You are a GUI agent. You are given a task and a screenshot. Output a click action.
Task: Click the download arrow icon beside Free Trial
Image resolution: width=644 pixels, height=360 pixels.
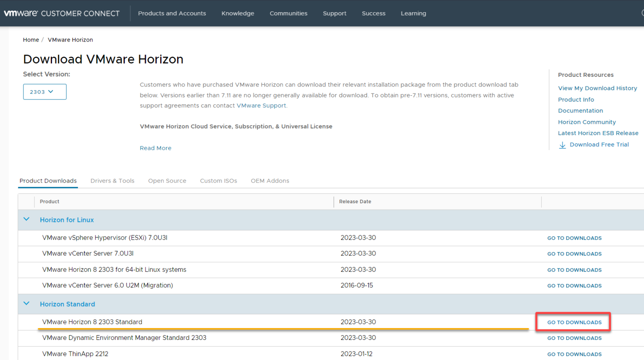(562, 145)
